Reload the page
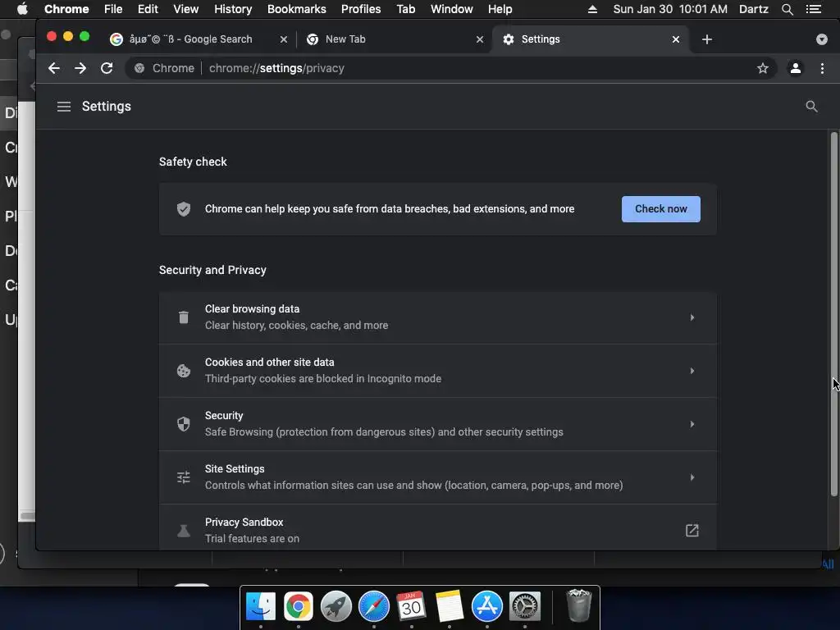Image resolution: width=840 pixels, height=630 pixels. point(107,68)
